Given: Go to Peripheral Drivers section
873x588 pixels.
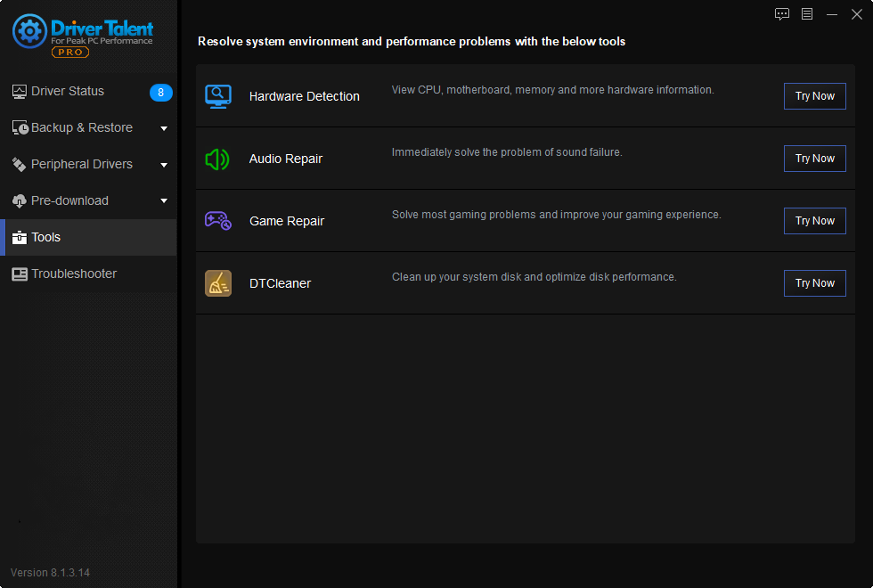Looking at the screenshot, I should point(88,164).
